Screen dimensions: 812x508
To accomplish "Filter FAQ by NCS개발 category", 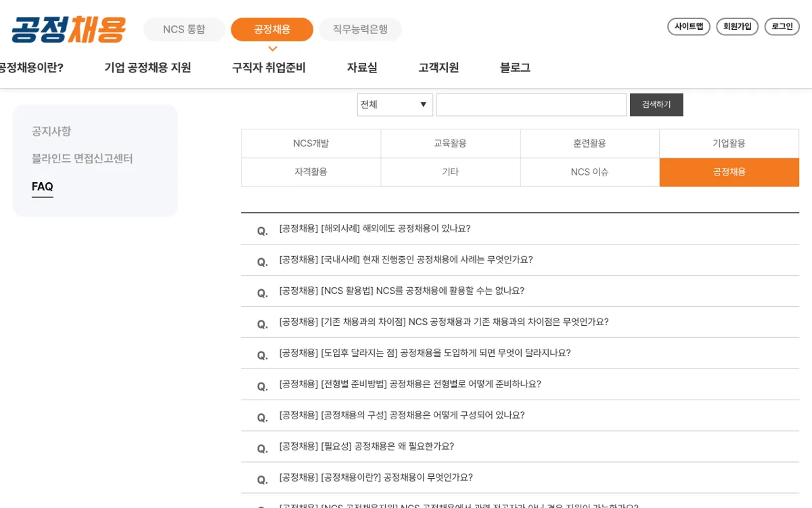I will click(x=311, y=144).
